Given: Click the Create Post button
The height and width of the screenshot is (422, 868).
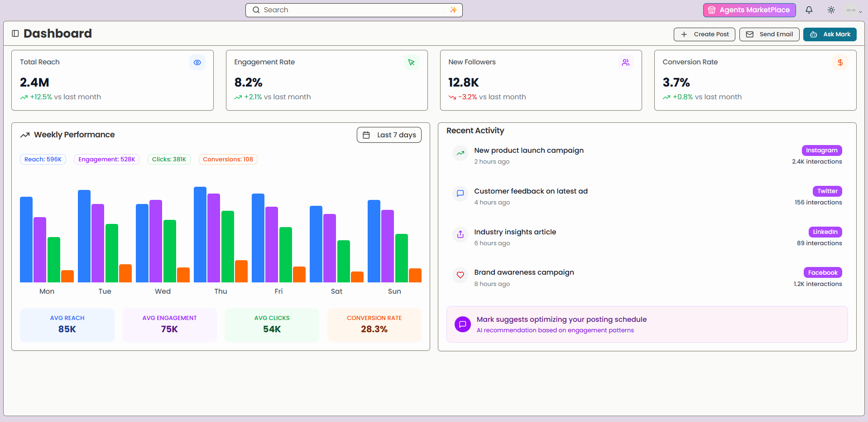Looking at the screenshot, I should pos(704,34).
